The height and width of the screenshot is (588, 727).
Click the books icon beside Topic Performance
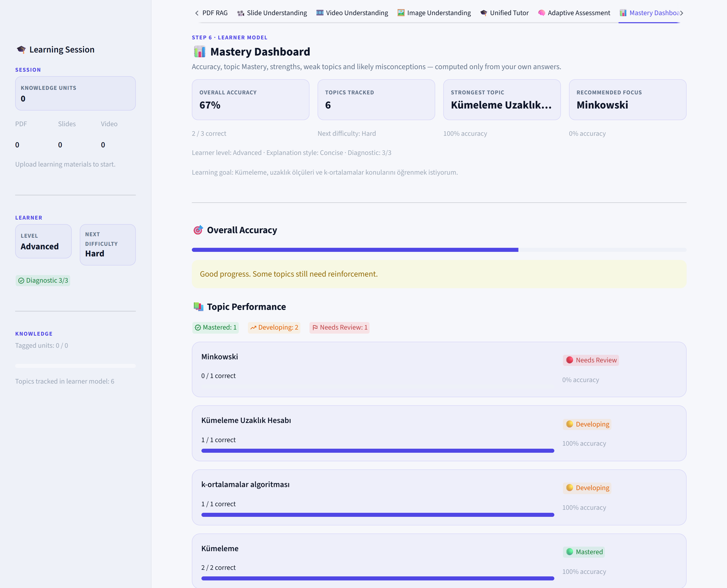tap(198, 307)
